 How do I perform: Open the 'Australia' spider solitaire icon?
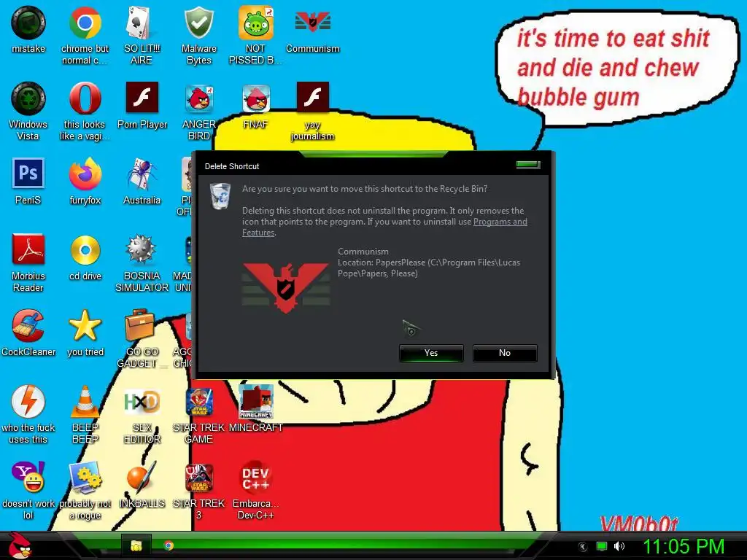142,174
